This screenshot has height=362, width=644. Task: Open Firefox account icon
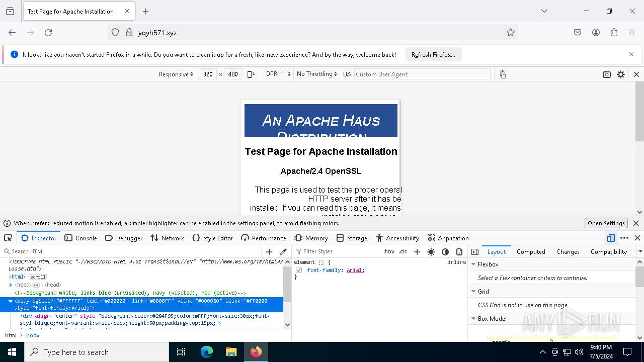pos(596,32)
